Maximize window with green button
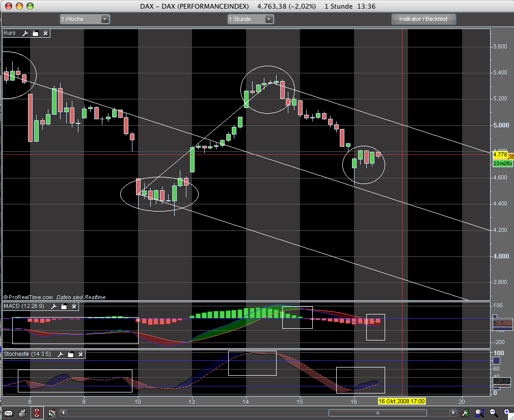 tap(30, 6)
